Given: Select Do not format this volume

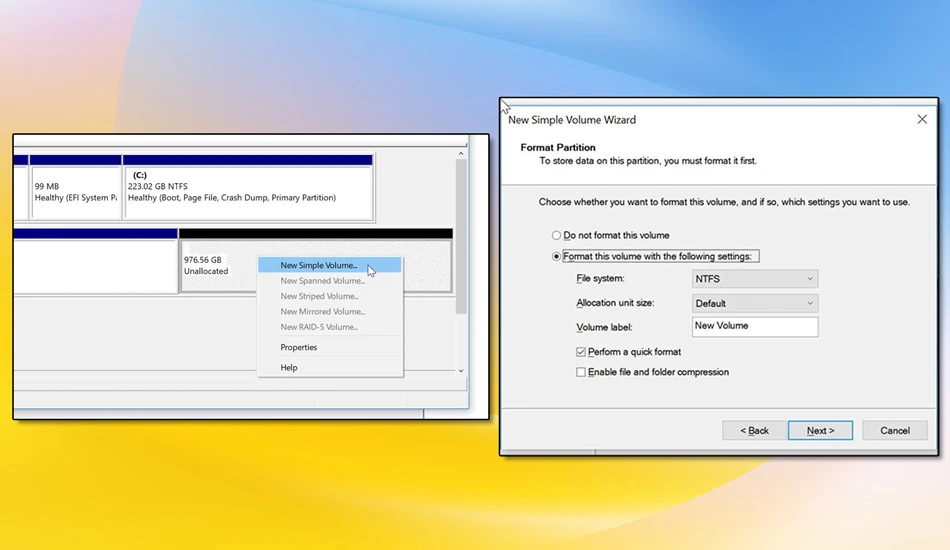Looking at the screenshot, I should 556,235.
